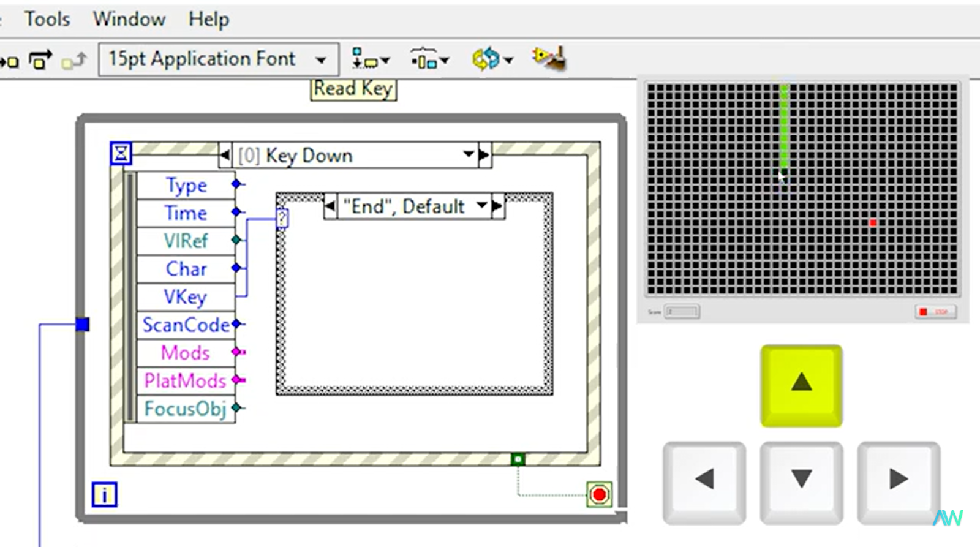This screenshot has height=547, width=980.
Task: Show previous case of the "End", Default structure
Action: click(x=330, y=206)
